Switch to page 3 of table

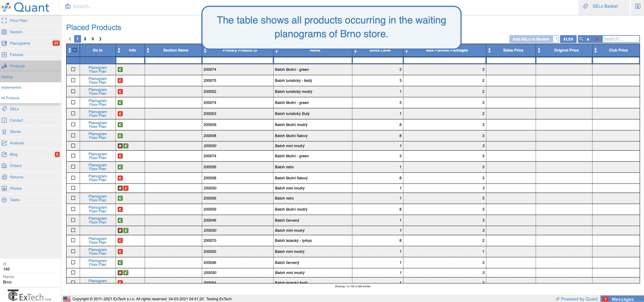click(x=93, y=39)
